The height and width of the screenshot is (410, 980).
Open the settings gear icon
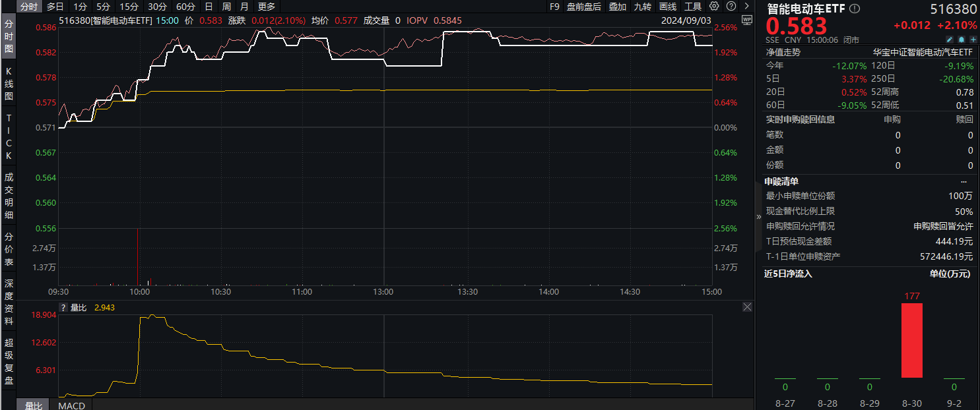point(714,7)
